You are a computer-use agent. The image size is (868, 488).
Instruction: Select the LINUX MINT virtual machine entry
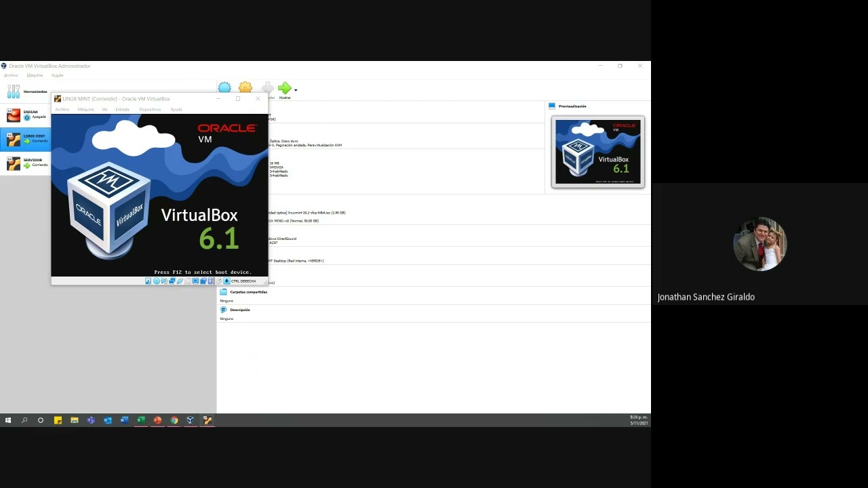[x=26, y=139]
